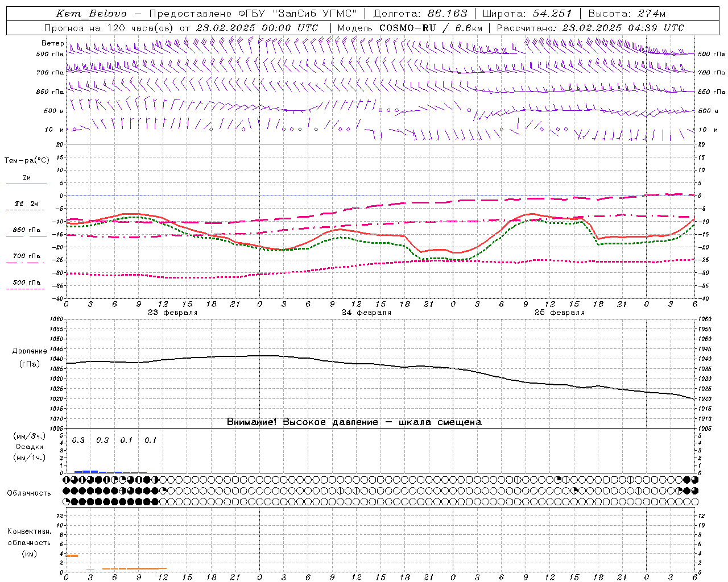Click the Конвективн. облачность label

pyautogui.click(x=29, y=537)
